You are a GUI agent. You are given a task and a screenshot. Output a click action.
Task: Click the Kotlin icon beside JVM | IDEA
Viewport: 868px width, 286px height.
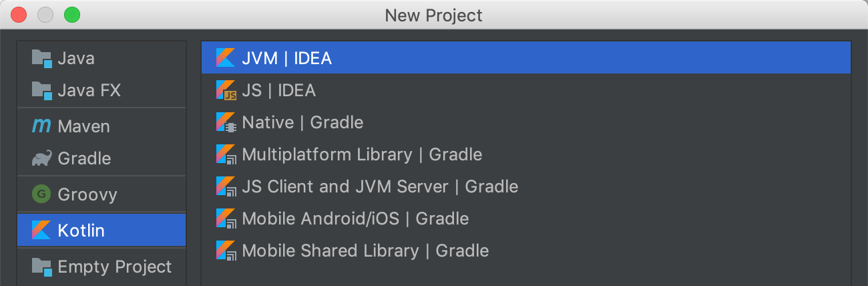[226, 58]
